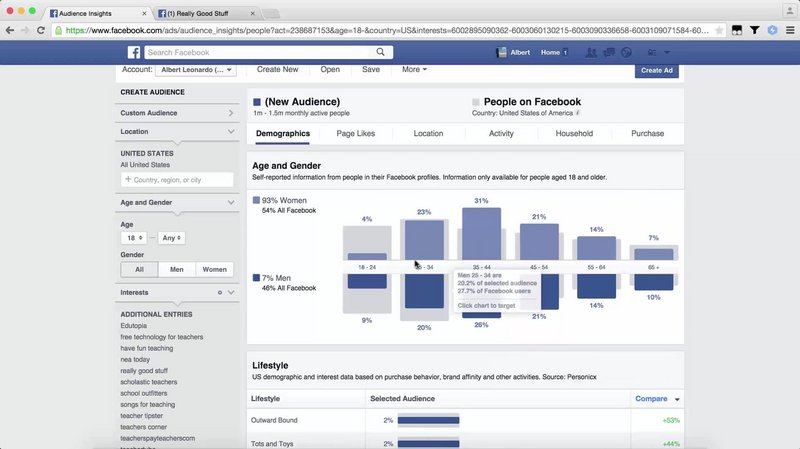
Task: Focus Country, region, or city field
Action: coord(177,180)
